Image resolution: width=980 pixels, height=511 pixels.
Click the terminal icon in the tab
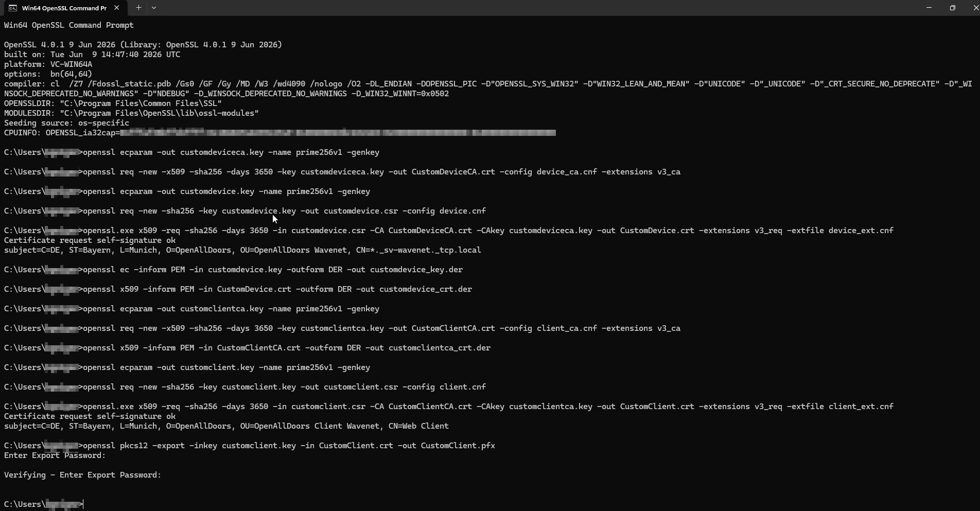[x=12, y=8]
